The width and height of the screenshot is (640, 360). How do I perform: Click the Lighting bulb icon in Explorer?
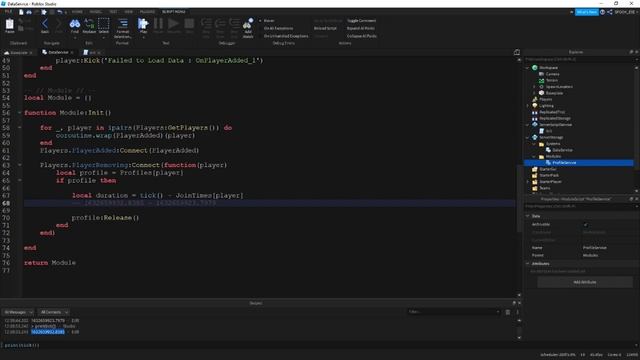coord(535,106)
